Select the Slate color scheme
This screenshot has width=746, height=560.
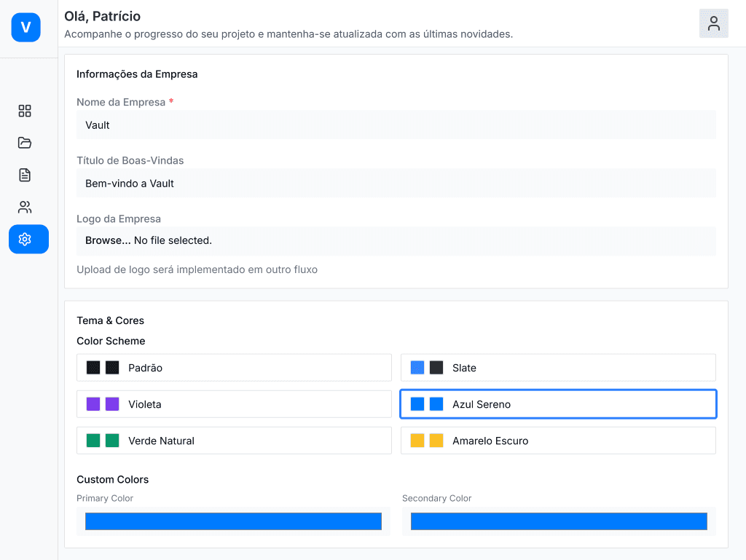558,368
